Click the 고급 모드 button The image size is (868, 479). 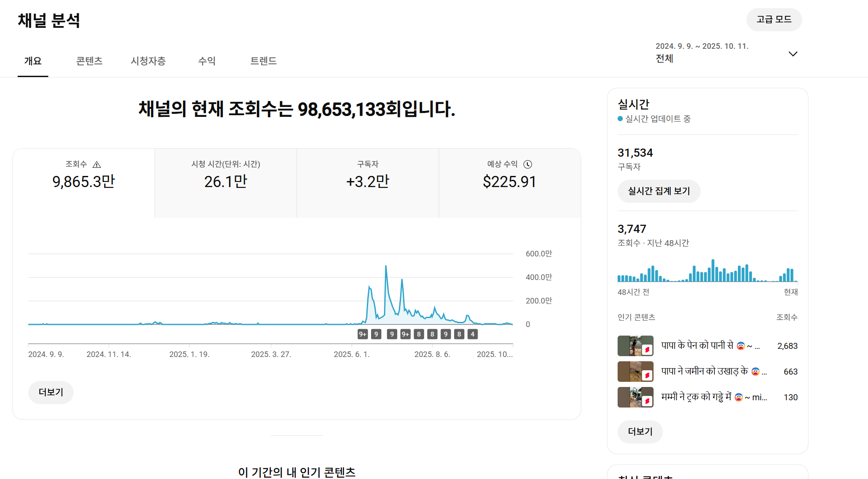pos(774,20)
